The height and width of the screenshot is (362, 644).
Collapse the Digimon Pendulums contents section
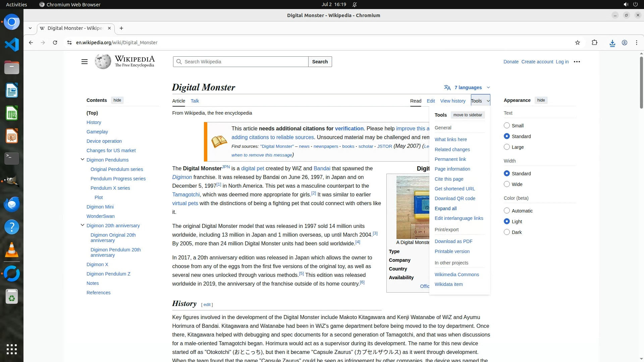[83, 160]
